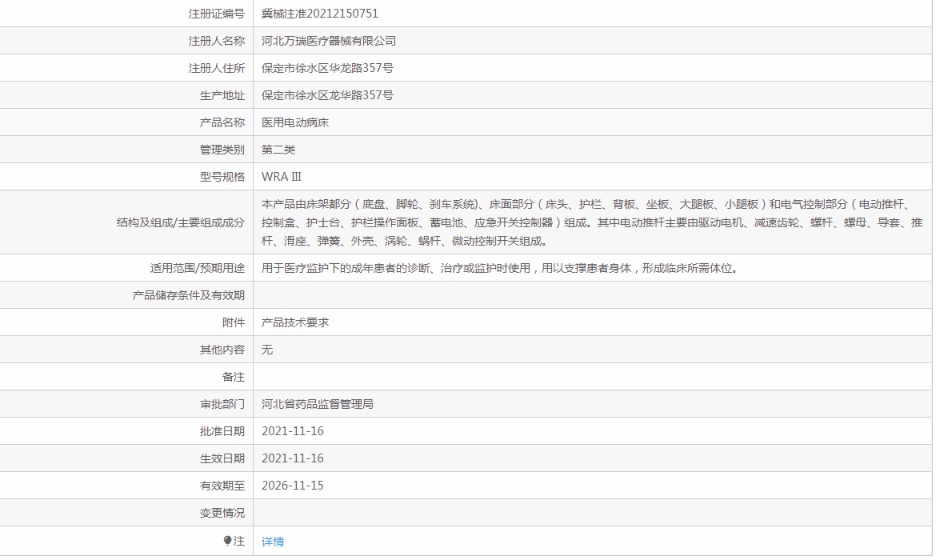This screenshot has height=560, width=936.
Task: Click the 管理类别 label
Action: [x=222, y=150]
